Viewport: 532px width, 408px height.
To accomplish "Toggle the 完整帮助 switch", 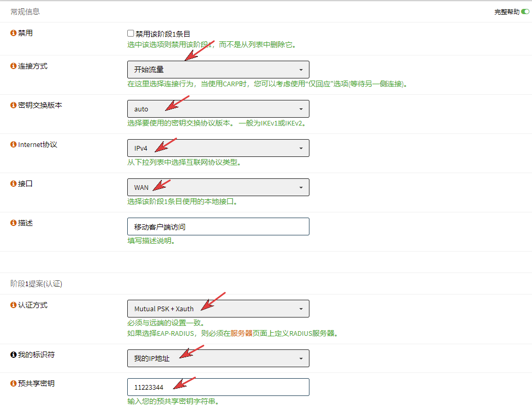I will pos(525,12).
